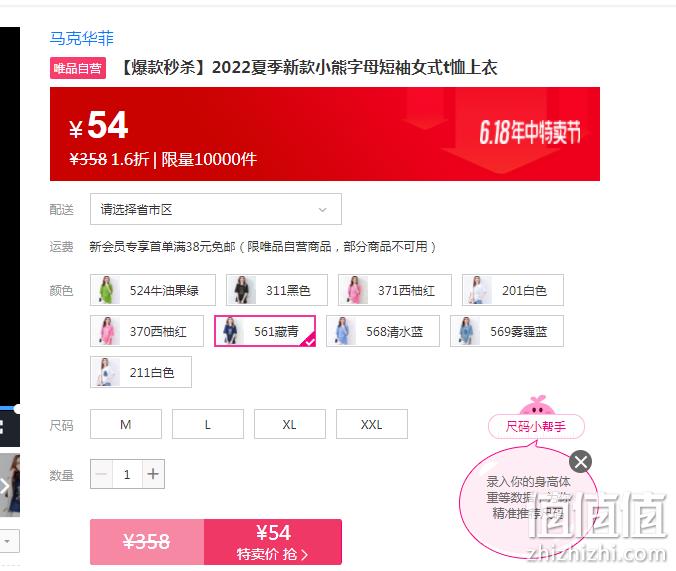The height and width of the screenshot is (571, 676).
Task: Pick the 211白色 color option
Action: pos(141,372)
